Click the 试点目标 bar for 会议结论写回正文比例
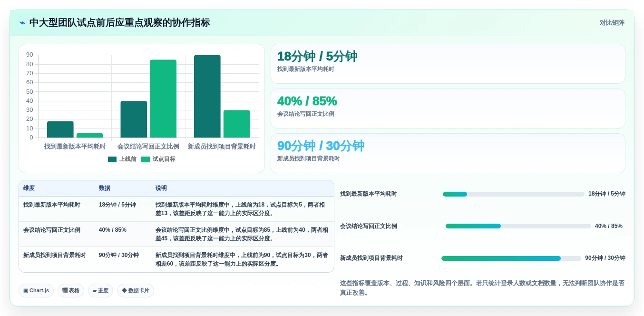The image size is (644, 316). pyautogui.click(x=163, y=99)
